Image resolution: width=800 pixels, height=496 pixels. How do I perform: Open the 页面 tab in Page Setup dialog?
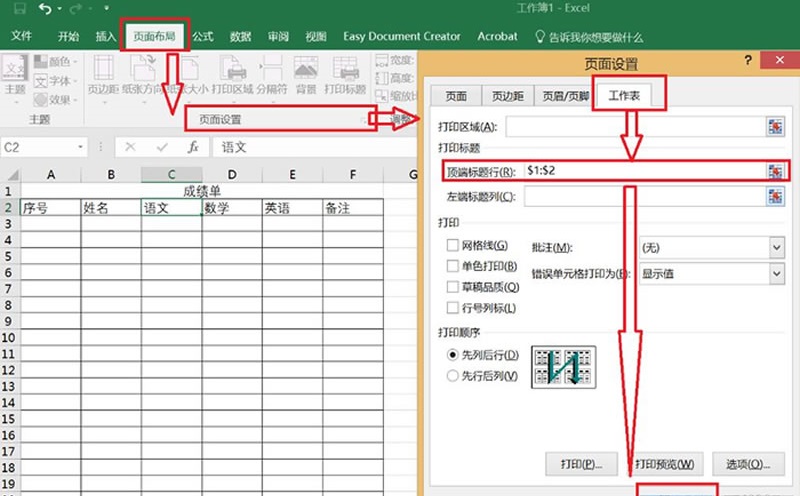(456, 96)
